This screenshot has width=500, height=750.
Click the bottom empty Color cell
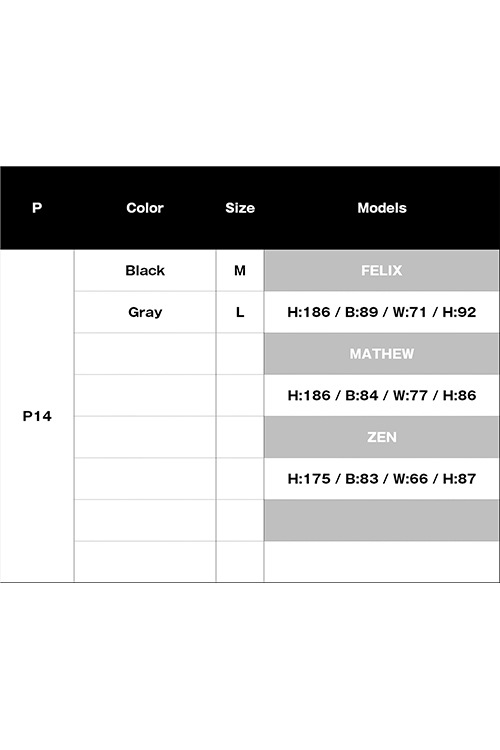[145, 562]
